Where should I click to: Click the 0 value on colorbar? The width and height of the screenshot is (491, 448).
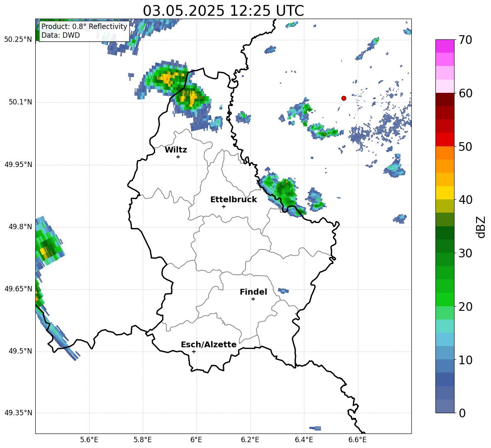[x=462, y=413]
